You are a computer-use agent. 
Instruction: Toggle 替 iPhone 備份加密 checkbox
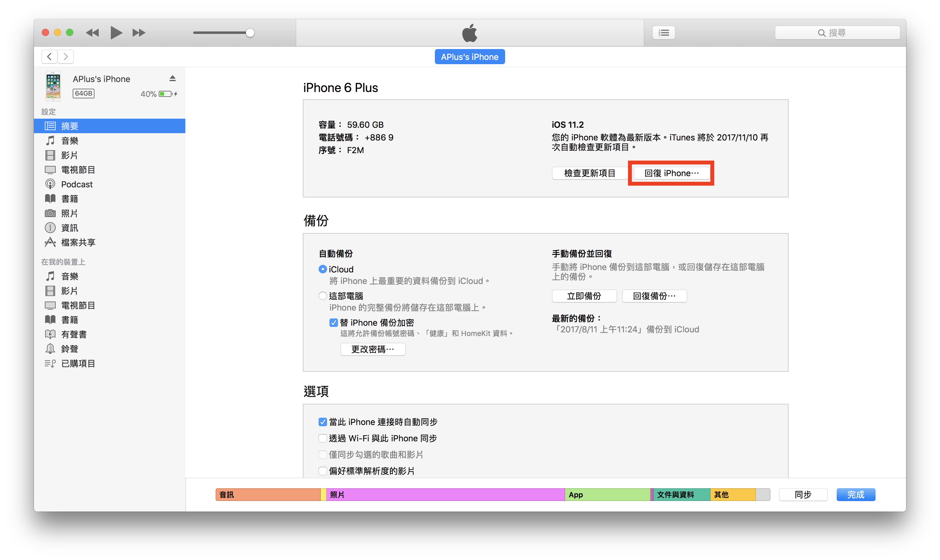pyautogui.click(x=333, y=323)
